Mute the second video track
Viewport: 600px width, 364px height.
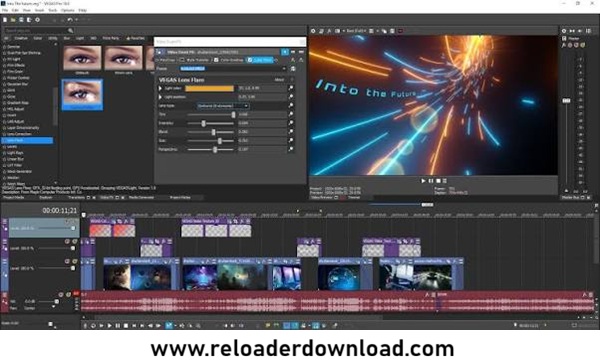[67, 242]
